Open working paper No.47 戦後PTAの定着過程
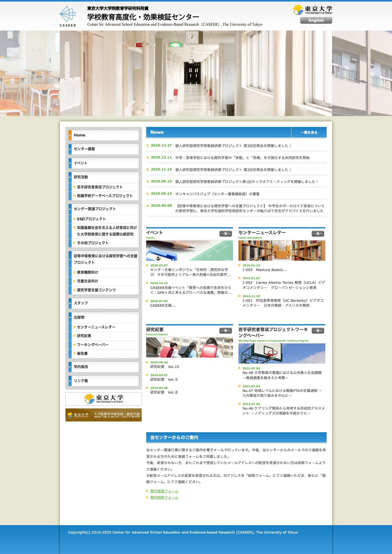This screenshot has height=554, width=392. pos(282,393)
